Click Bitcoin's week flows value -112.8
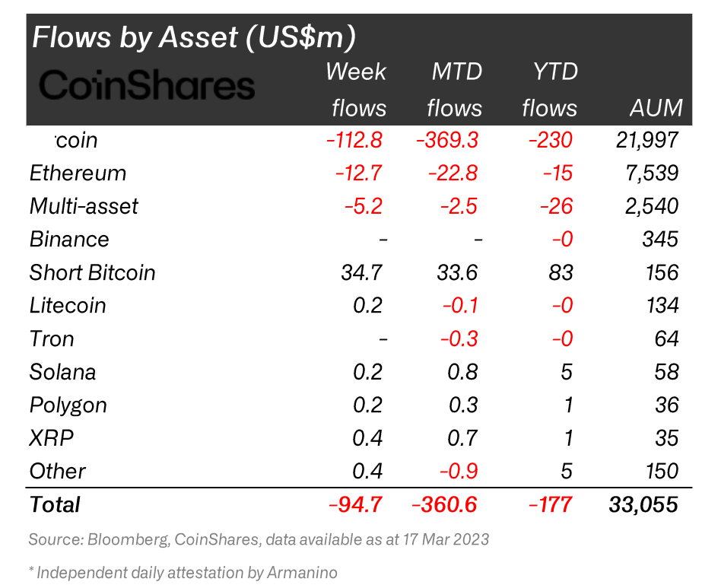 click(354, 140)
